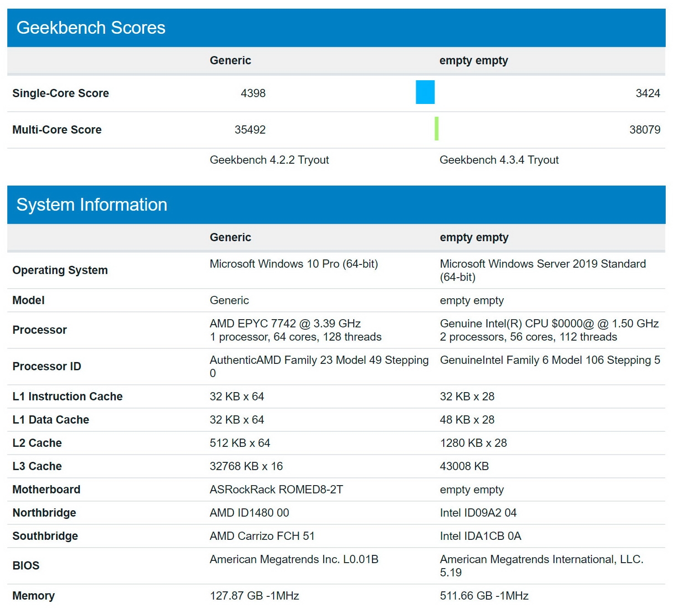Click the Memory row label
The height and width of the screenshot is (616, 673).
[33, 595]
